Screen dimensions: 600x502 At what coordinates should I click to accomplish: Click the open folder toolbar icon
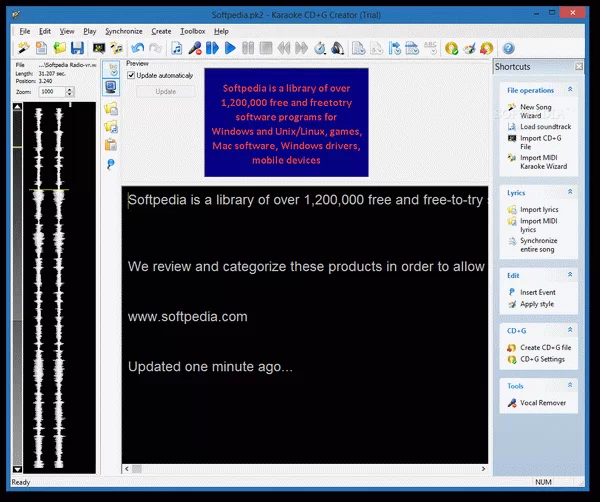click(59, 48)
